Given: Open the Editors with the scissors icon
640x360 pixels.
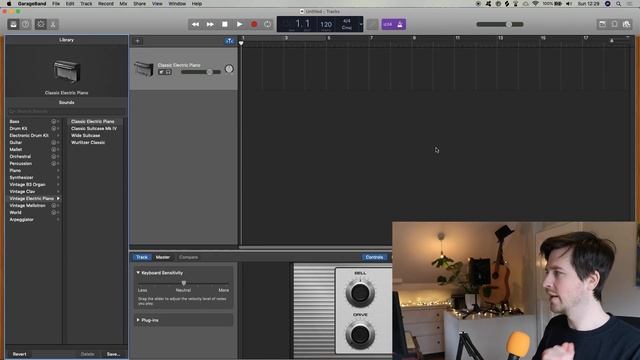Looking at the screenshot, I should (x=53, y=24).
